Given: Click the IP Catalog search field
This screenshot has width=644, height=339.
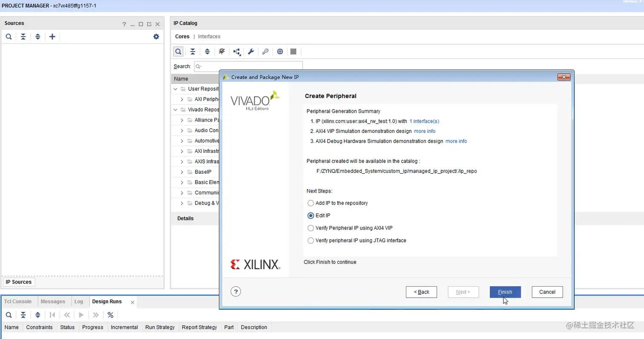Looking at the screenshot, I should tap(248, 66).
